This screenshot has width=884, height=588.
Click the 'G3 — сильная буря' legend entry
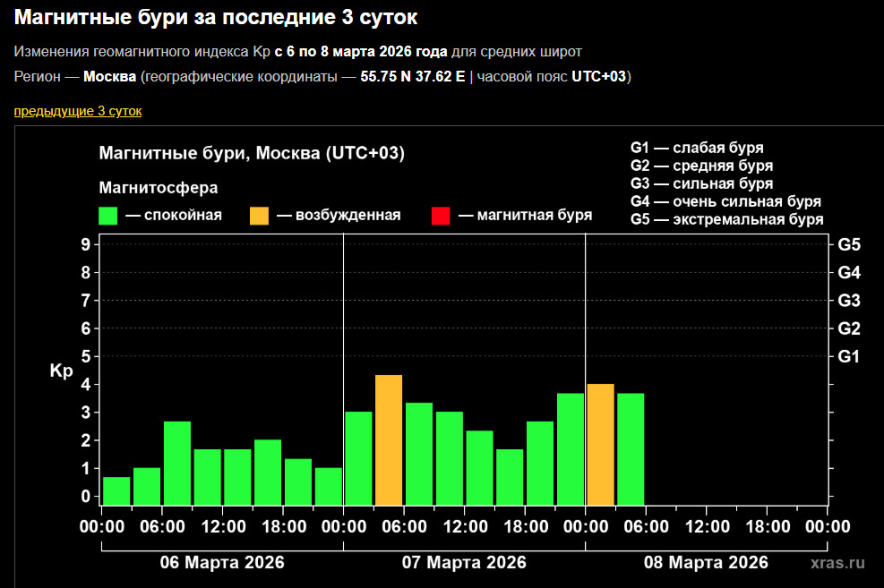click(701, 183)
